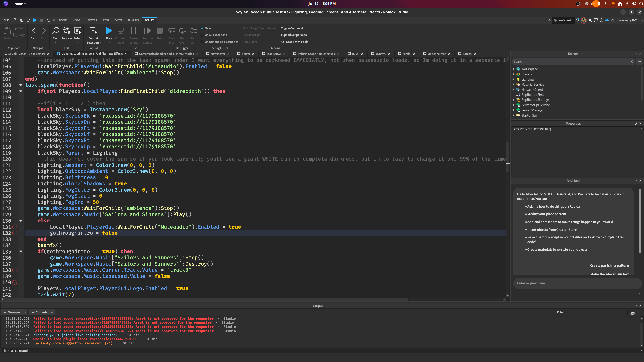Select the Players tree item

tap(526, 74)
